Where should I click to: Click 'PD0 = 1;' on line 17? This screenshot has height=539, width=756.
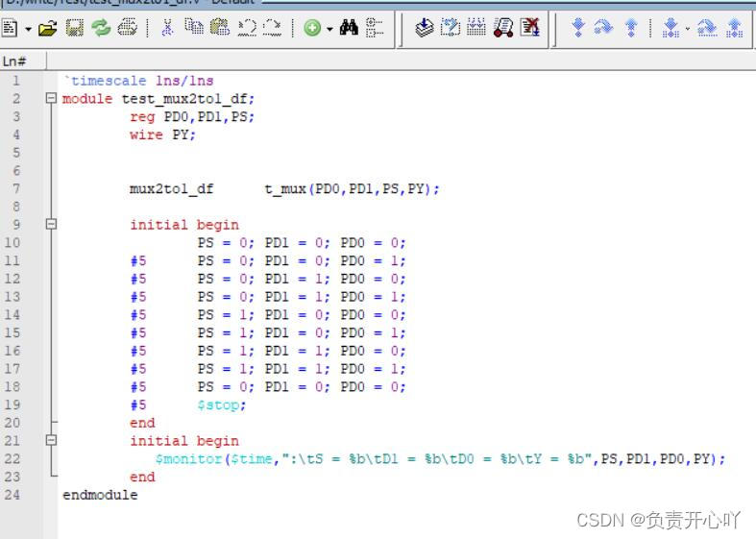pyautogui.click(x=373, y=369)
